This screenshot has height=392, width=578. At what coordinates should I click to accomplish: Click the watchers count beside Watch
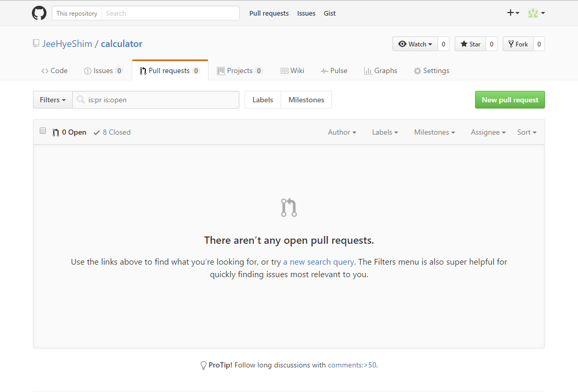tap(444, 44)
